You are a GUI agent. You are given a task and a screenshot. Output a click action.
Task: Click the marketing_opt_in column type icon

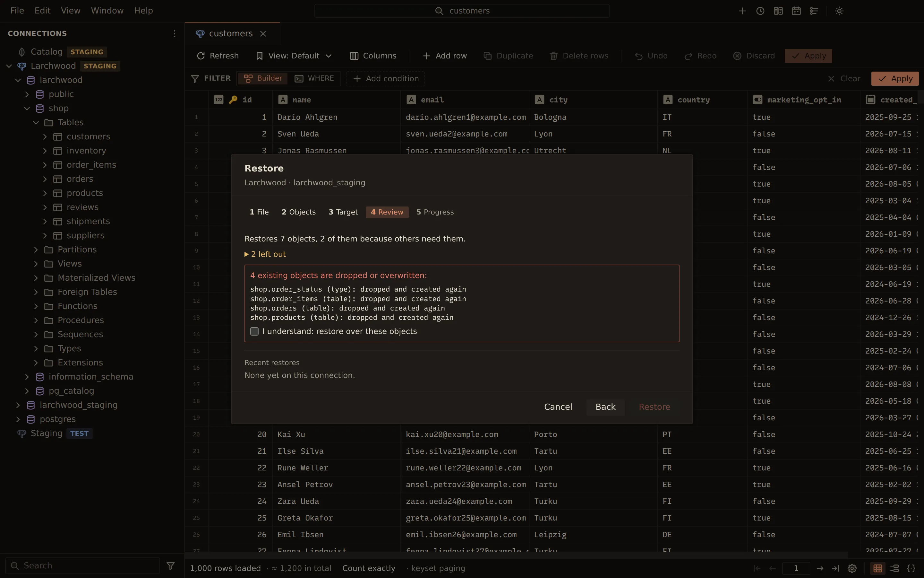click(757, 100)
